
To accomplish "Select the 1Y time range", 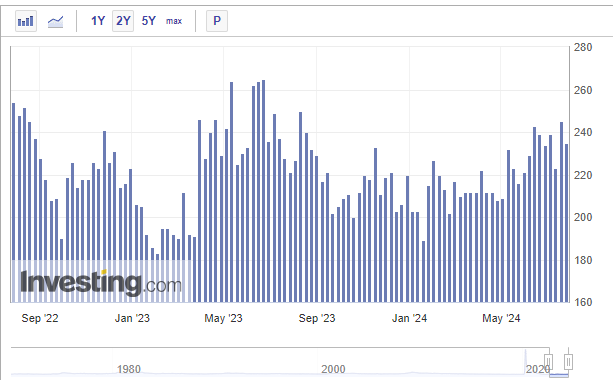I will pyautogui.click(x=98, y=21).
